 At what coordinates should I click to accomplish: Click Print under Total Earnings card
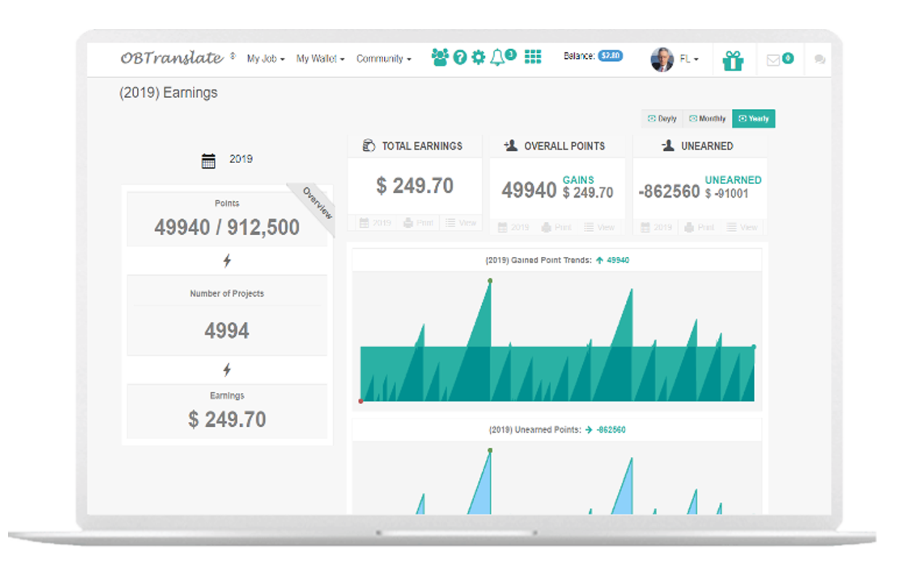pyautogui.click(x=418, y=223)
